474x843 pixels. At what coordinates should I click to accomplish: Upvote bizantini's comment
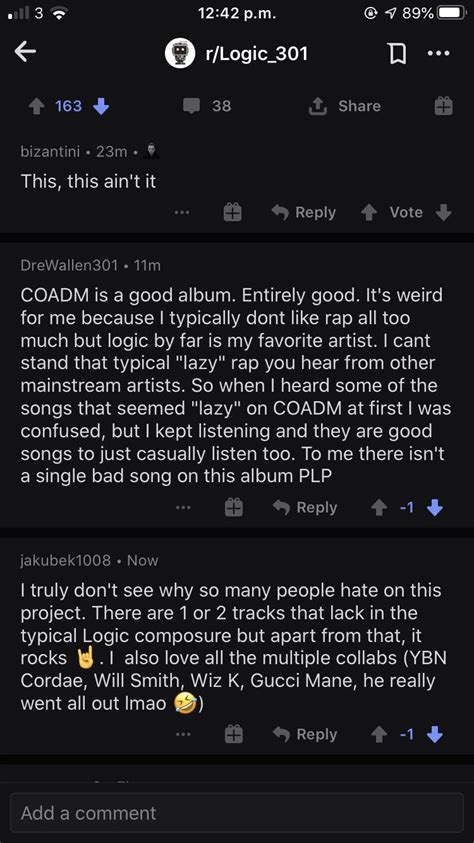pyautogui.click(x=369, y=213)
